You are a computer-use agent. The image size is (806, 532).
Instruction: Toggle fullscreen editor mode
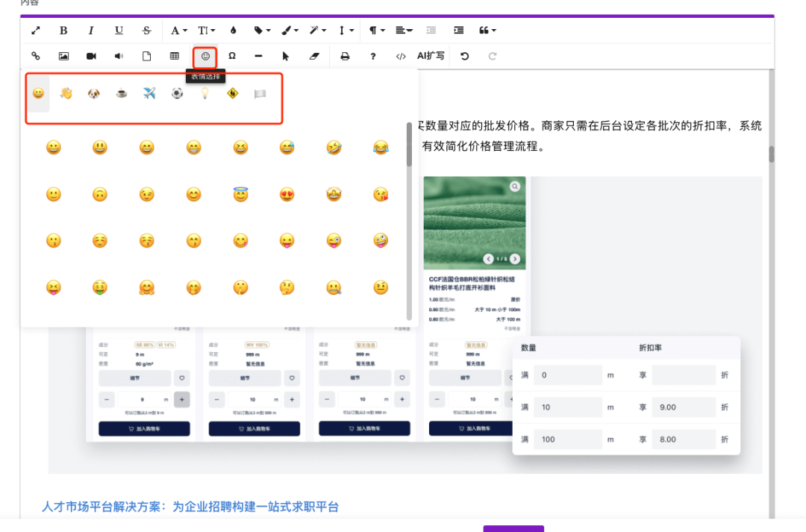[36, 31]
